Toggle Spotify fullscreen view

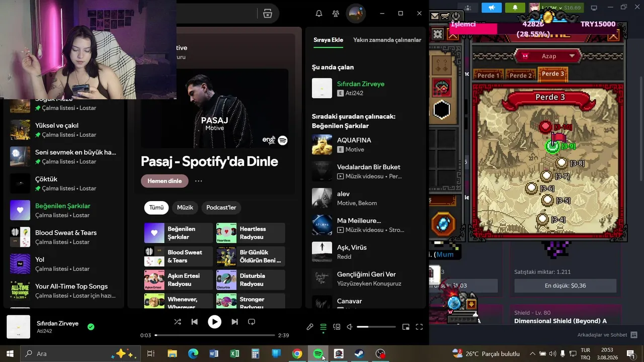point(419,327)
